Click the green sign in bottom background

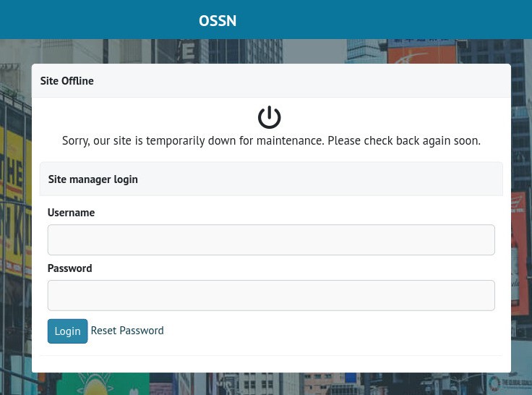[x=101, y=384]
